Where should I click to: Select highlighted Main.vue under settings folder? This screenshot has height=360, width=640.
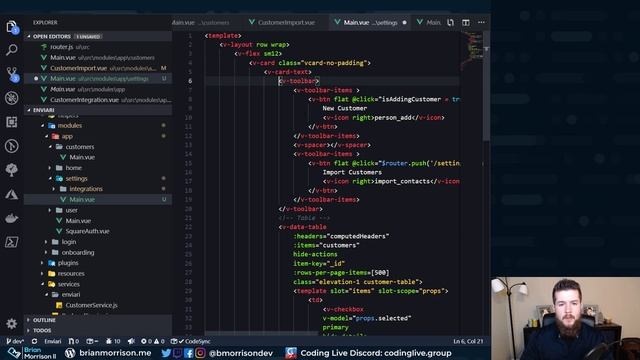[98, 200]
